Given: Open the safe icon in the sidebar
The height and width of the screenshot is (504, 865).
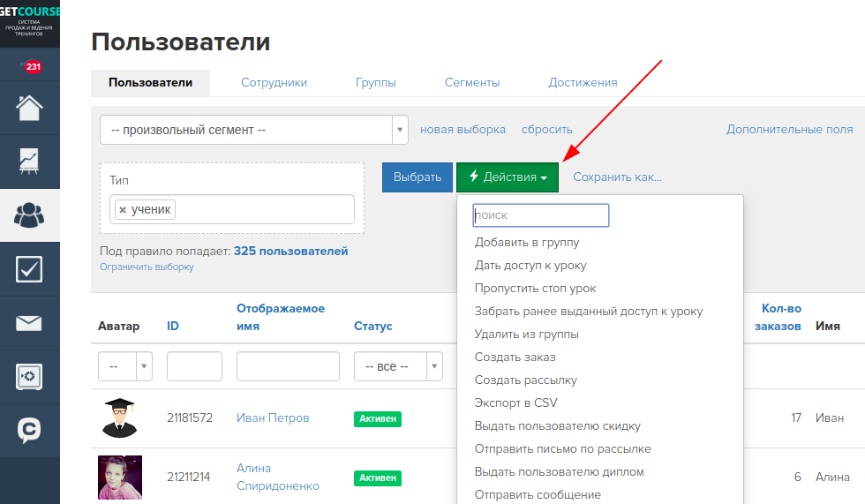Looking at the screenshot, I should (x=29, y=377).
